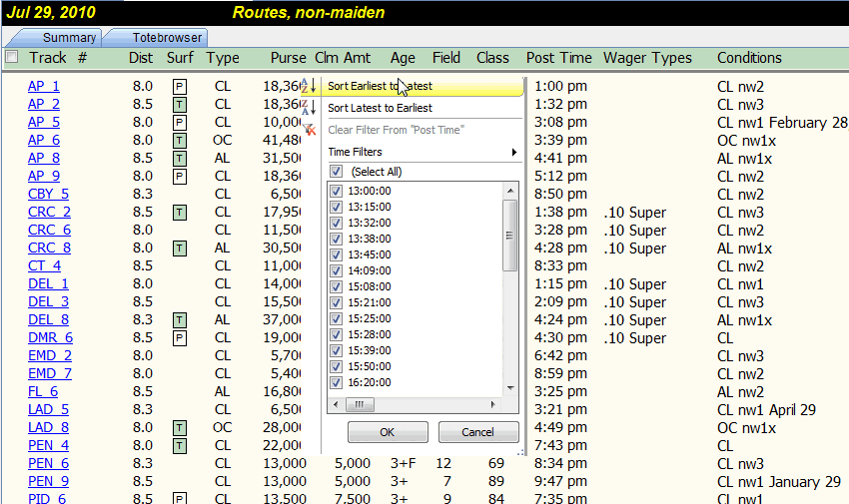The width and height of the screenshot is (849, 504).
Task: Click 'CL nw1 January 29' conditions cell
Action: point(779,481)
